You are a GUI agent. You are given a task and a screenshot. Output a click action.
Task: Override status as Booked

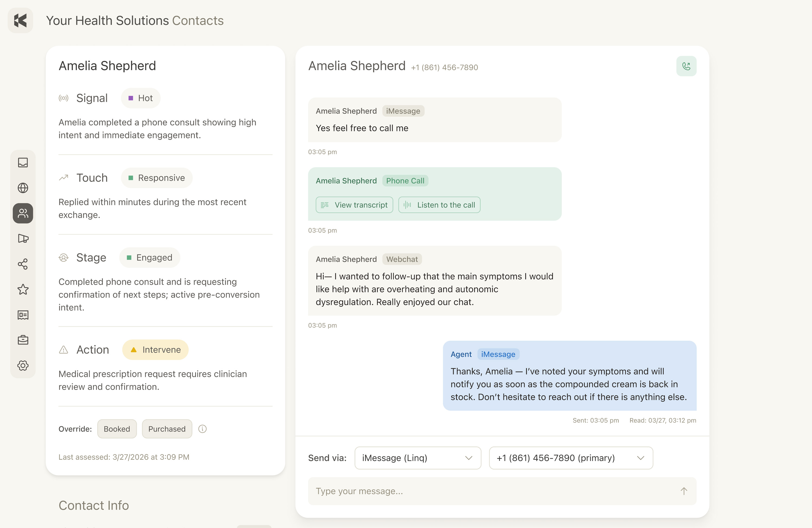[117, 429]
